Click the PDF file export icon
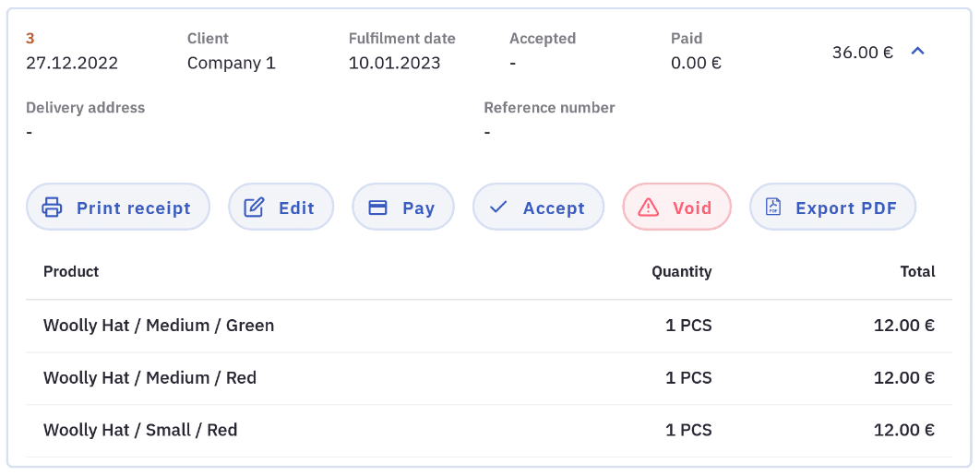The width and height of the screenshot is (980, 475). click(773, 208)
